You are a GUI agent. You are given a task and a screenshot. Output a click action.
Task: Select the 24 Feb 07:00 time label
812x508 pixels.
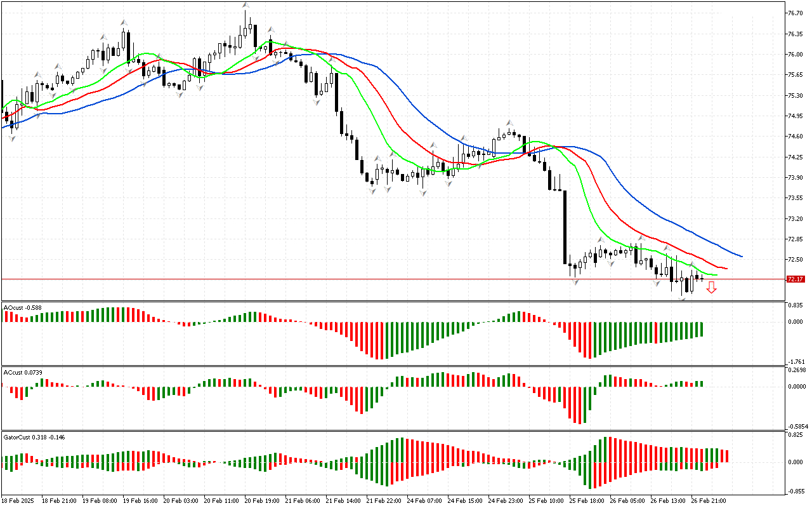click(x=424, y=501)
